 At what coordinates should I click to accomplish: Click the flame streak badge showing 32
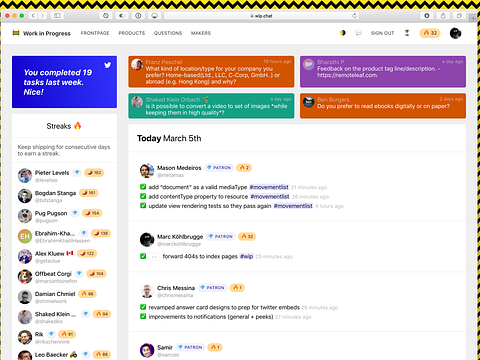430,33
